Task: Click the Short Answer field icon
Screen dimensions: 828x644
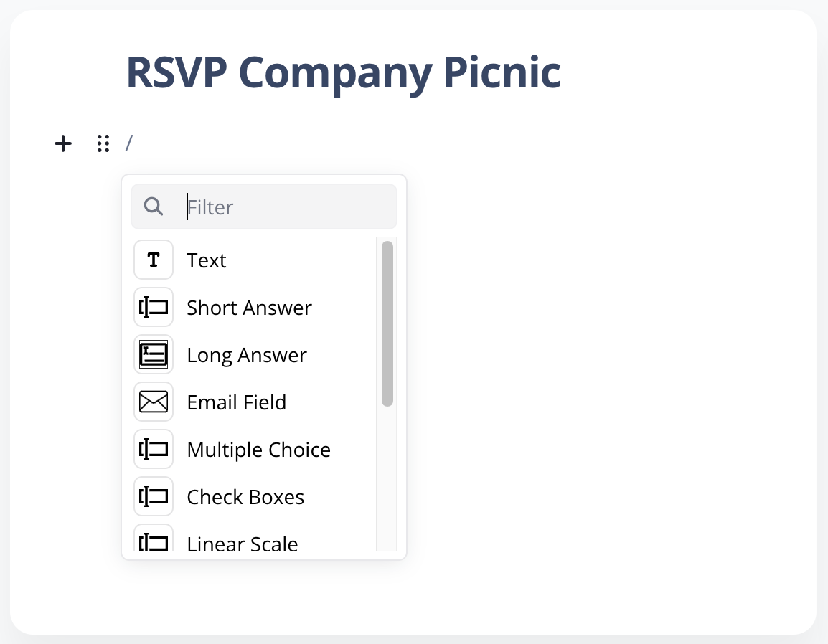Action: click(x=154, y=307)
